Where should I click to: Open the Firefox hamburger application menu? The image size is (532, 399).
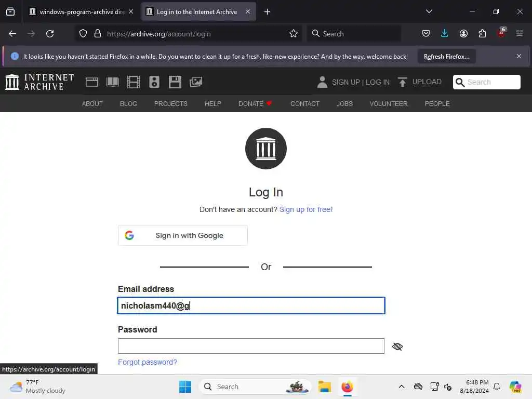point(520,34)
